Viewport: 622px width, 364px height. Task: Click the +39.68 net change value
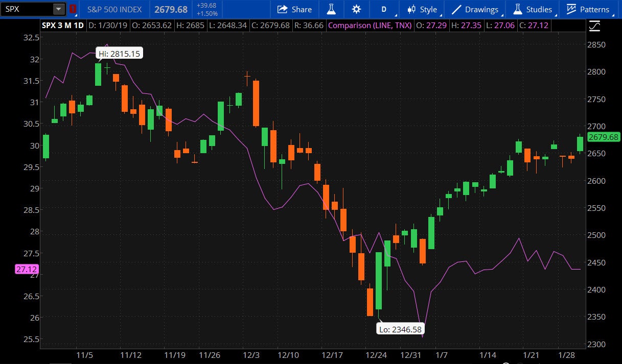tap(206, 6)
